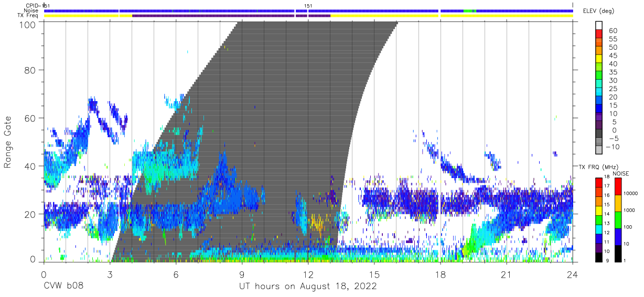The width and height of the screenshot is (644, 297).
Task: Pick the light gray bottom ELEV colorbar segment
Action: tap(599, 150)
